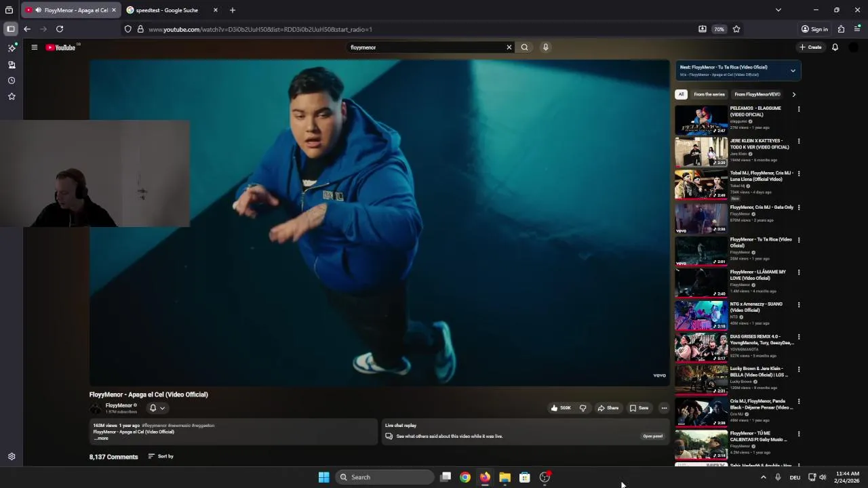Open YouTube notifications bell in header
This screenshot has height=488, width=868.
(x=835, y=47)
